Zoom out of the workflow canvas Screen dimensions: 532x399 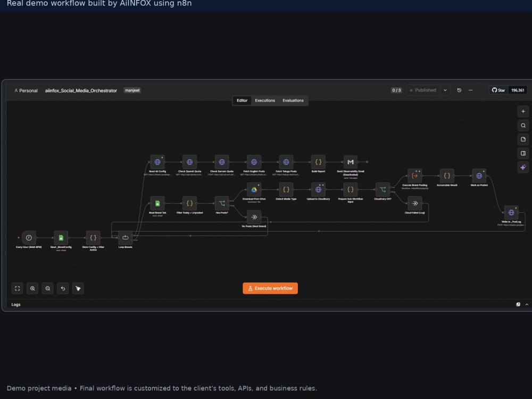48,288
